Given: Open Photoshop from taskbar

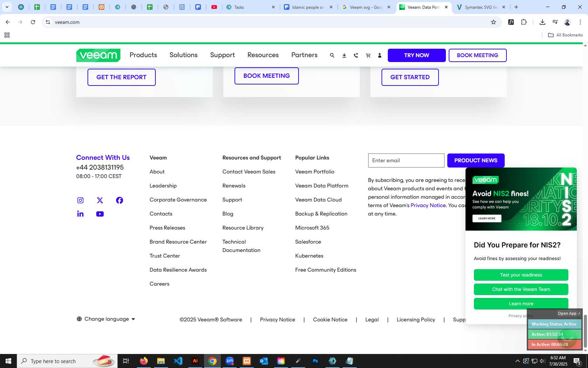Looking at the screenshot, I should pos(315,361).
